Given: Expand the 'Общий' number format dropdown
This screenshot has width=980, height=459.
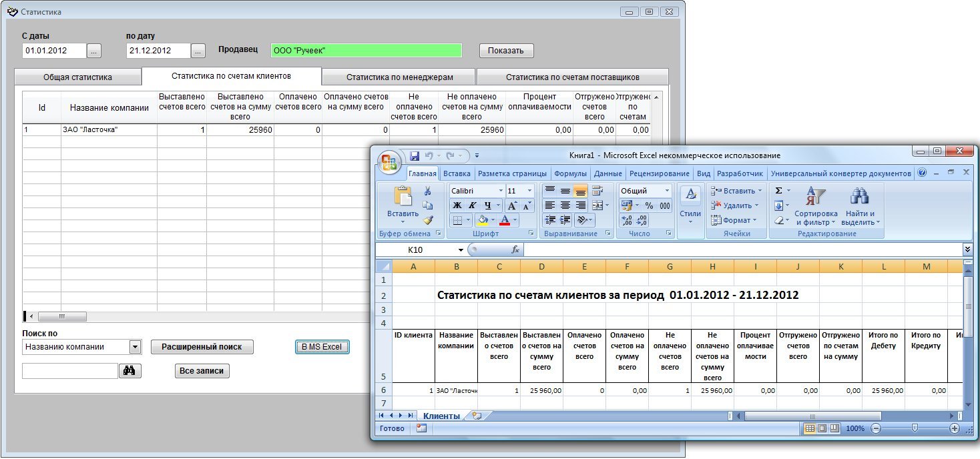Looking at the screenshot, I should [x=666, y=191].
